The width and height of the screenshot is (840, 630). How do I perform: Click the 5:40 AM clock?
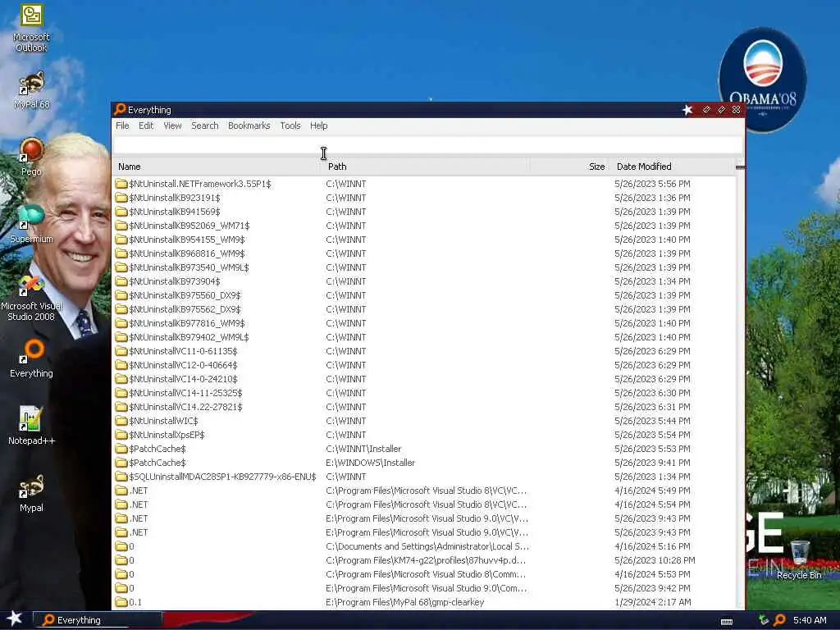[810, 620]
